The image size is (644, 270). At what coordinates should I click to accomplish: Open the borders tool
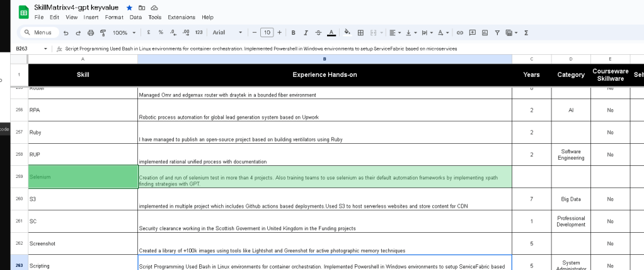click(x=360, y=32)
